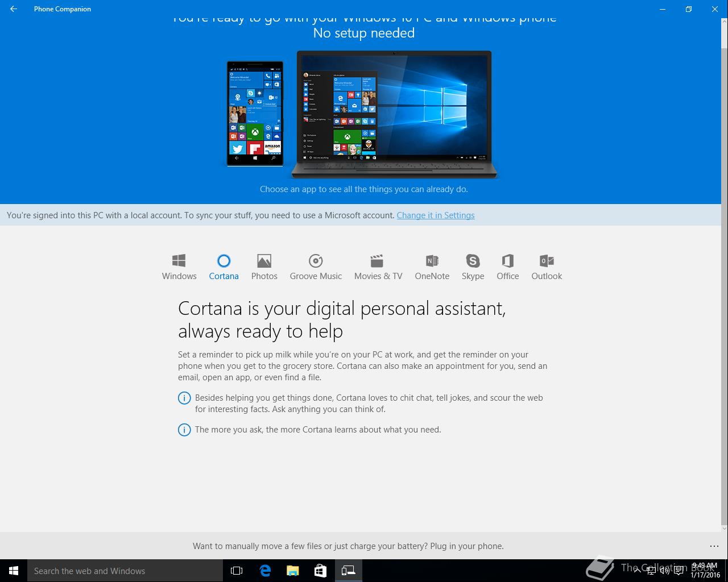Viewport: 728px width, 582px height.
Task: Minimize the Phone Companion window
Action: tap(662, 9)
